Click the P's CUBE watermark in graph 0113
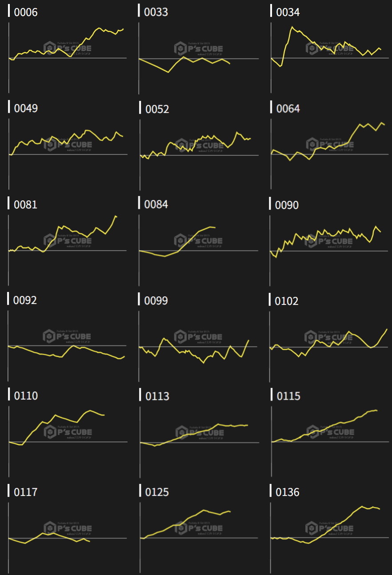The height and width of the screenshot is (575, 392). [x=199, y=432]
